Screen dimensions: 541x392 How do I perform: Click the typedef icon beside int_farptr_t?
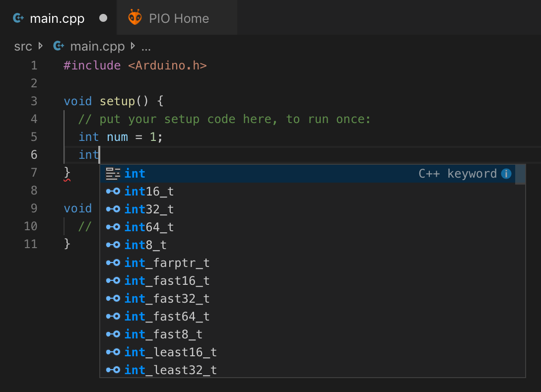113,263
